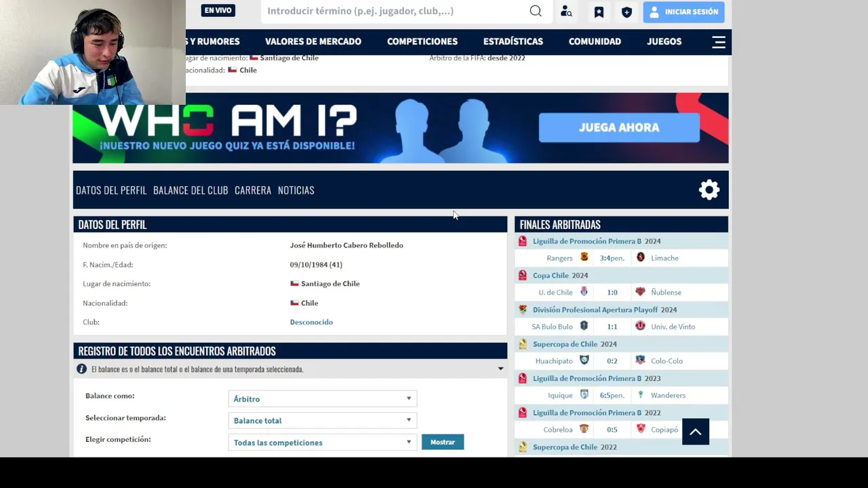The height and width of the screenshot is (488, 868).
Task: Open the hamburger menu
Action: pos(719,42)
